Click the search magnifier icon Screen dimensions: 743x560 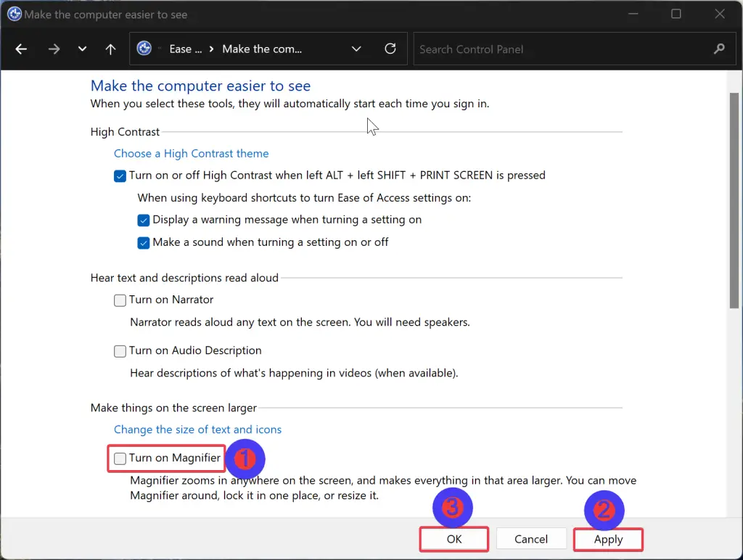tap(718, 49)
